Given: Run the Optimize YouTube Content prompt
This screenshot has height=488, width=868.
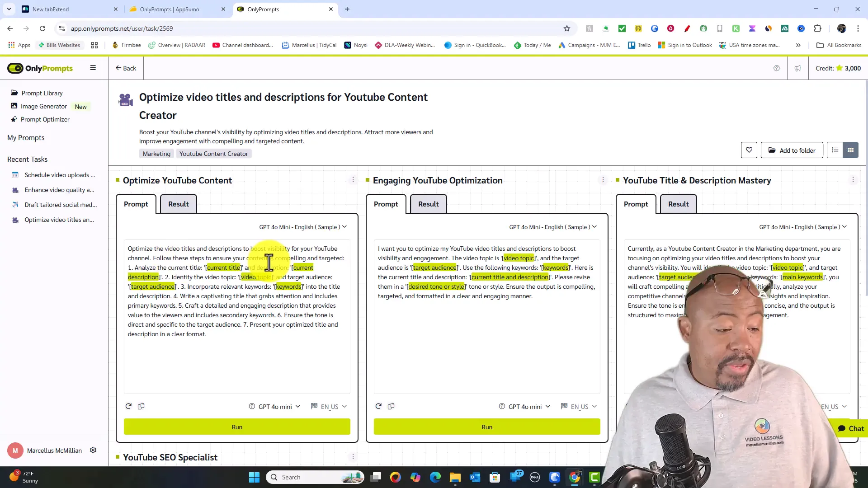Looking at the screenshot, I should (237, 427).
